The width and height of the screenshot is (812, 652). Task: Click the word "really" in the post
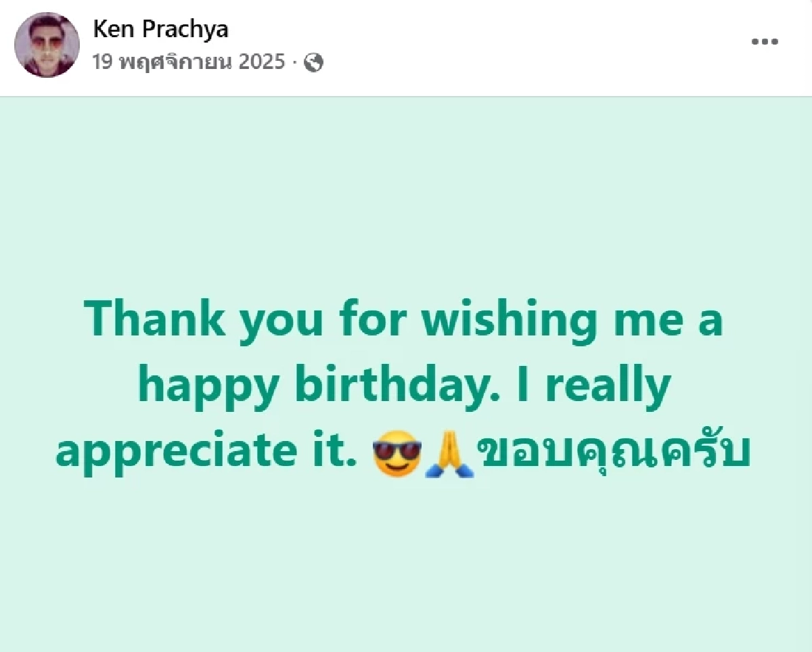[608, 386]
